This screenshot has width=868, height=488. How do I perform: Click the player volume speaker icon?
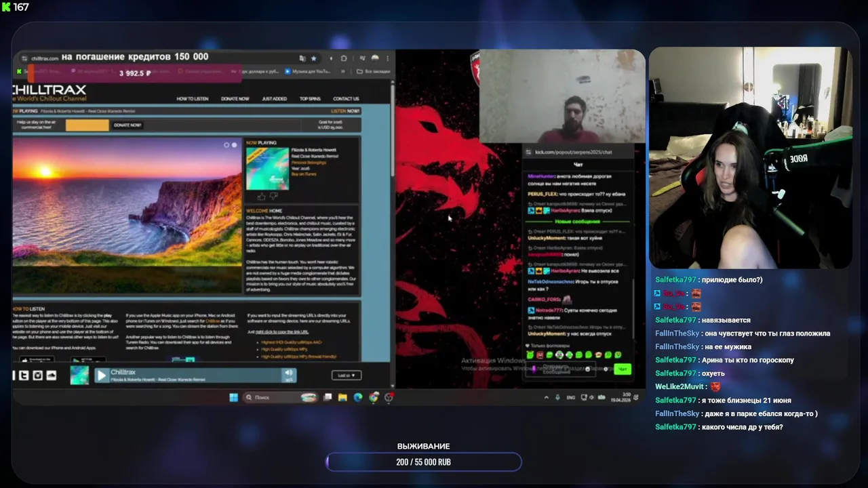(289, 373)
